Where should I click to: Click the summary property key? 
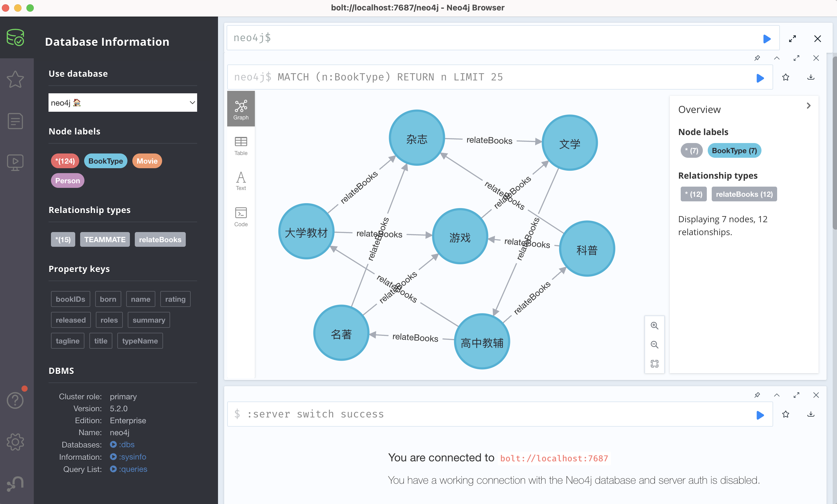tap(149, 320)
